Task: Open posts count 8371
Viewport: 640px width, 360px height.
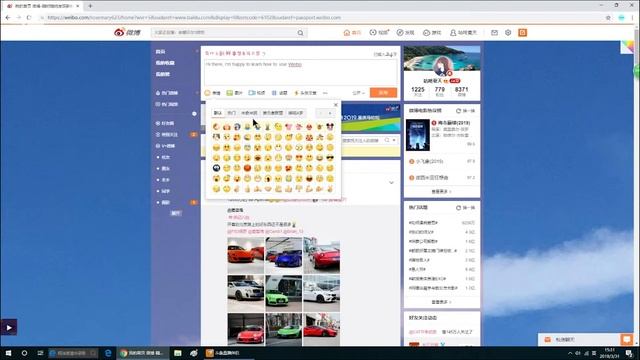Action: (x=462, y=91)
